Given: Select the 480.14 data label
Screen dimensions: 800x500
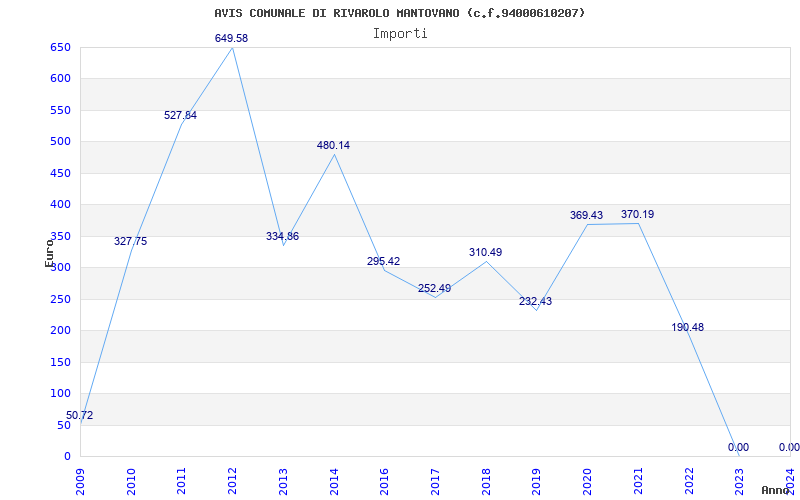Looking at the screenshot, I should click(333, 145).
